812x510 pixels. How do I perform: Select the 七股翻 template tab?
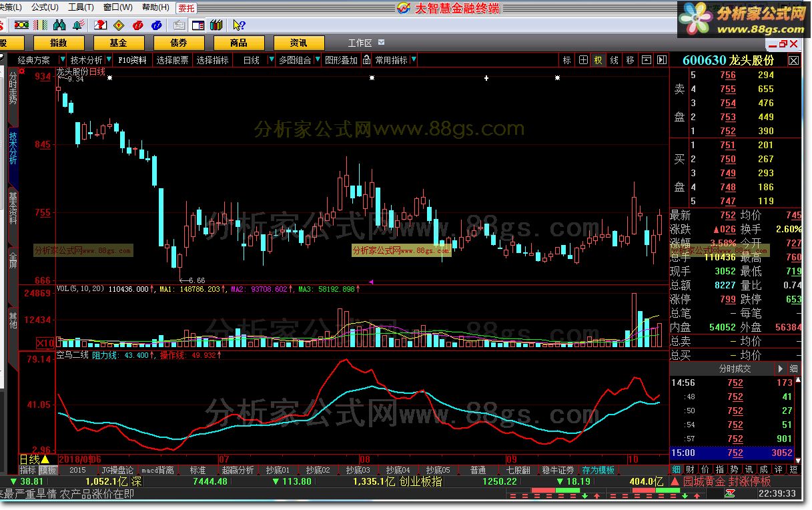coord(518,470)
